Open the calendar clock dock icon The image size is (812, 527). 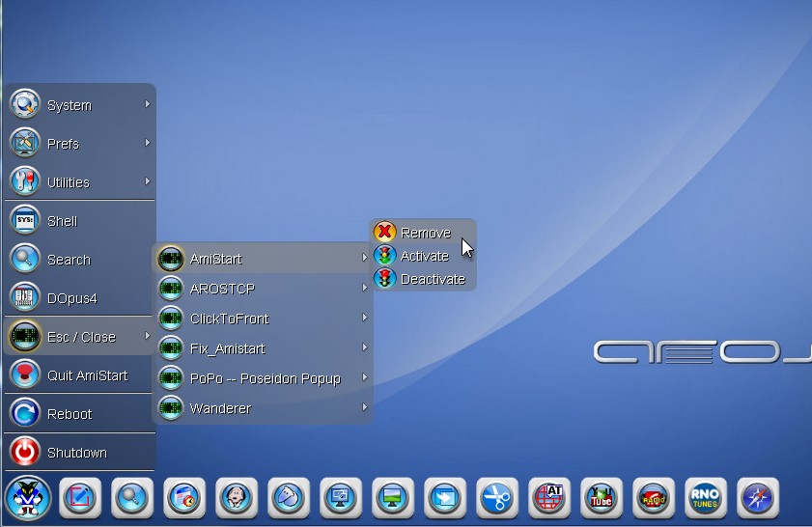click(184, 498)
